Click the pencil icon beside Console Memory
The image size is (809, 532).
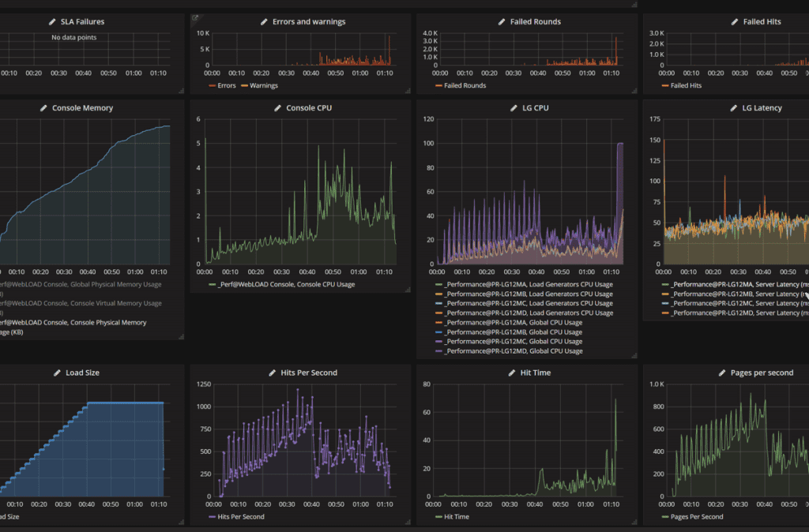(x=43, y=108)
